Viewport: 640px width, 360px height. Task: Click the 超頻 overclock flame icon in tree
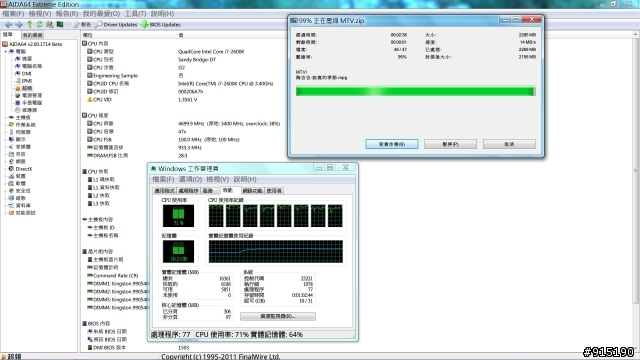[x=18, y=88]
